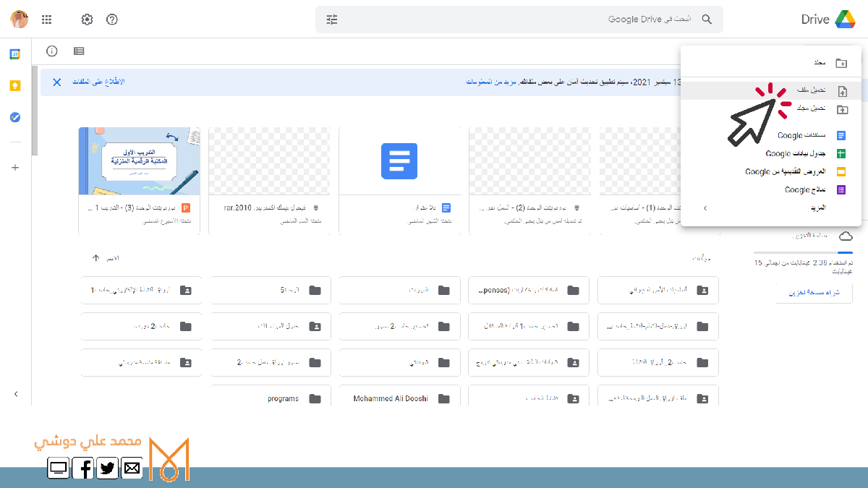Open the Drive settings gear
The width and height of the screenshot is (868, 488).
[87, 20]
